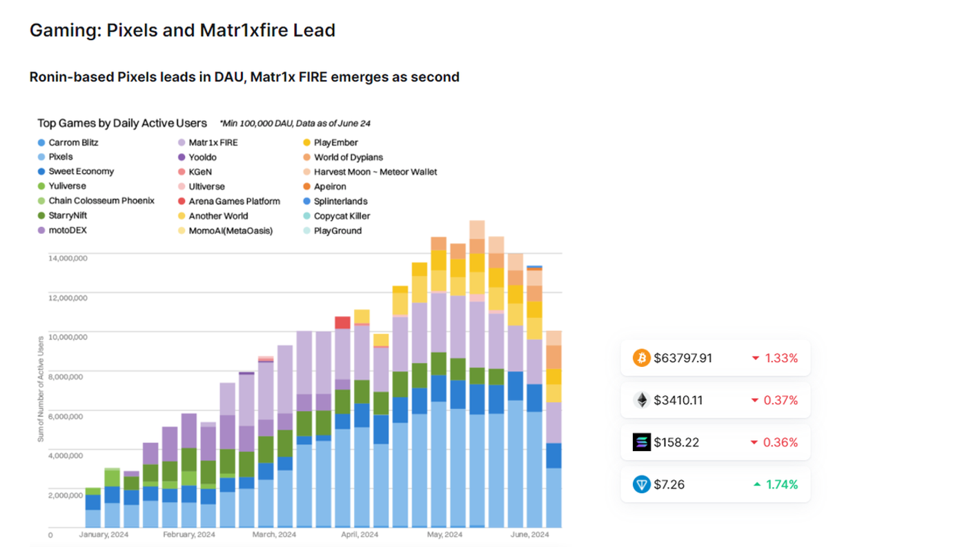980x547 pixels.
Task: Click red down arrow beside 0.37%
Action: (755, 401)
